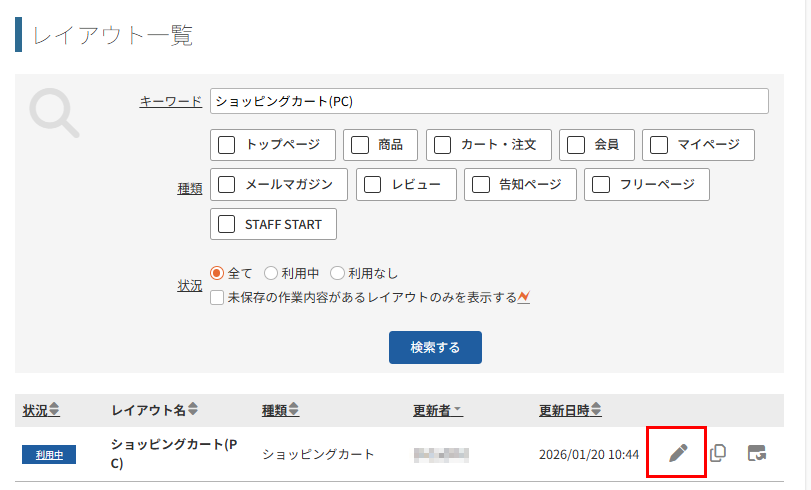Check the レビュー type checkbox
Screen dimensions: 811x490
(x=372, y=184)
